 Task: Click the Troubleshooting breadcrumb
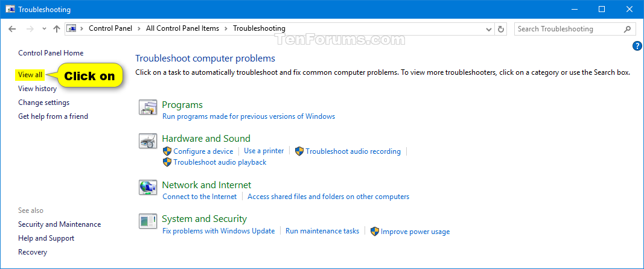[259, 28]
